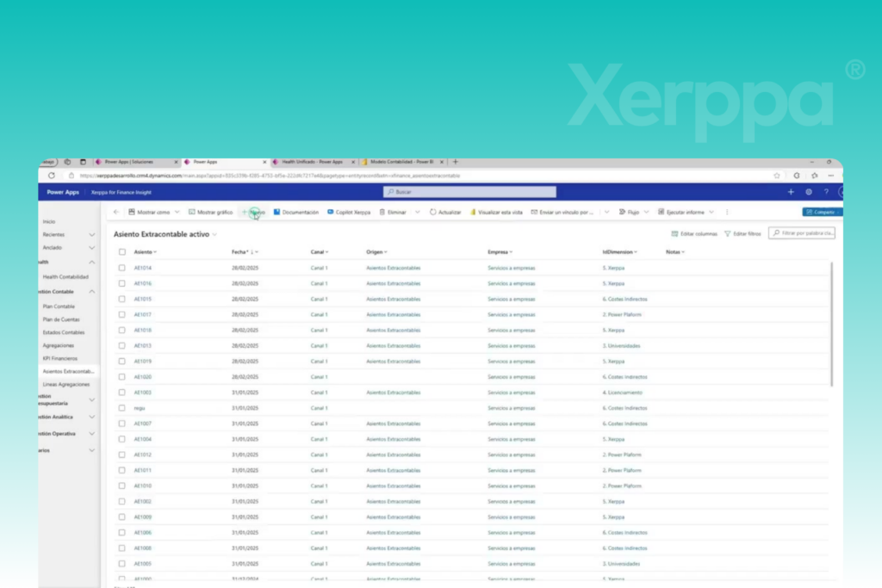Open Health Contabilidad in sidebar
This screenshot has height=588, width=882.
(x=65, y=276)
